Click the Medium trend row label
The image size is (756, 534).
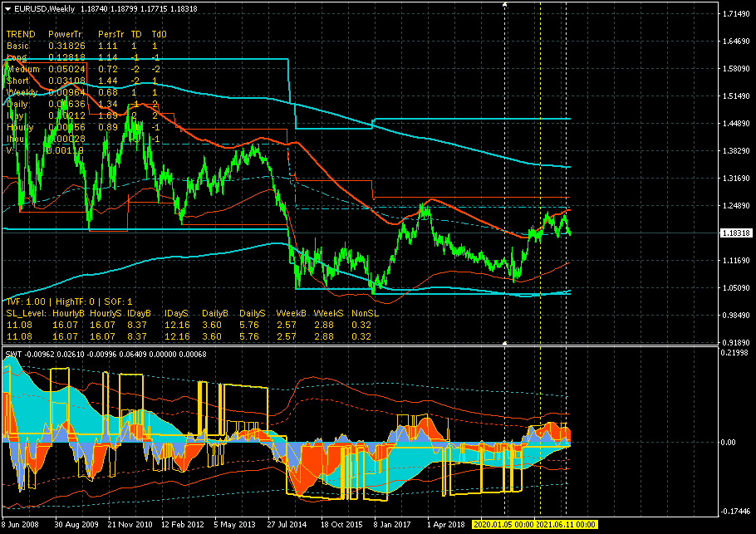tap(23, 69)
